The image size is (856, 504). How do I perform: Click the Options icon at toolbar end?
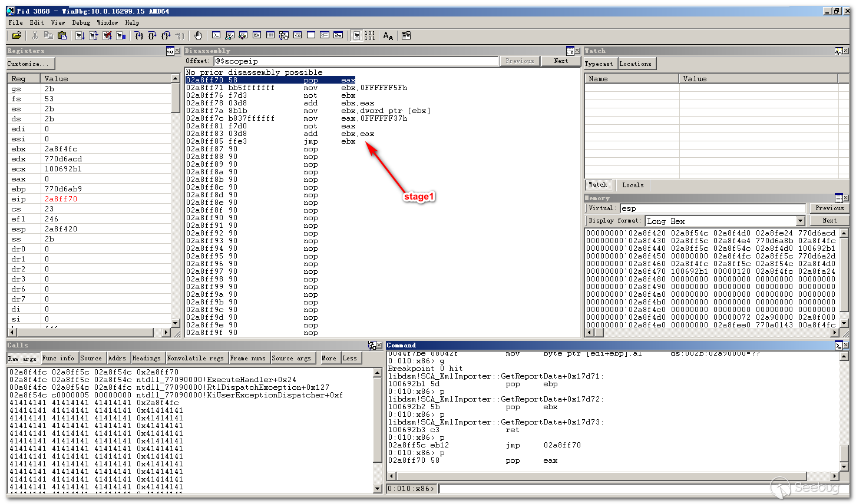(x=406, y=36)
